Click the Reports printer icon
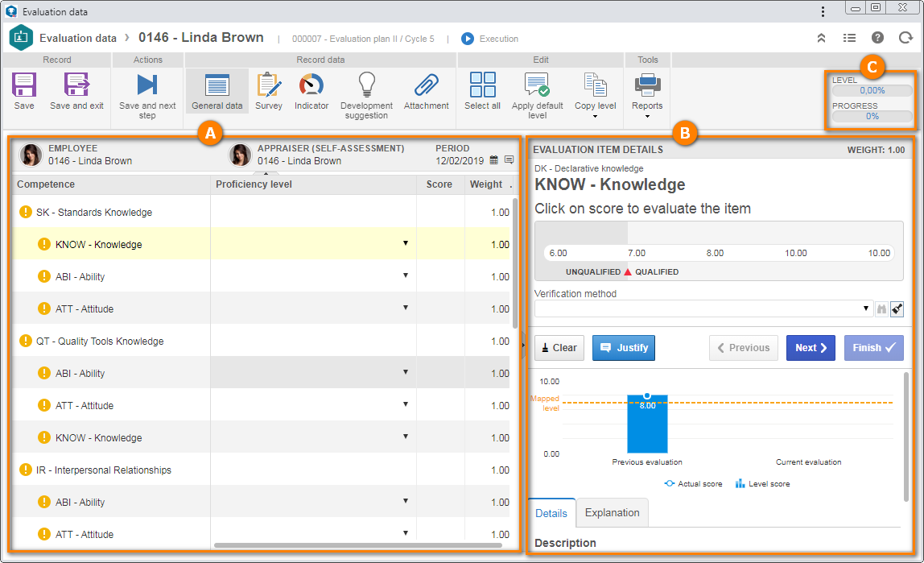Screen dimensions: 924x563 tap(648, 85)
